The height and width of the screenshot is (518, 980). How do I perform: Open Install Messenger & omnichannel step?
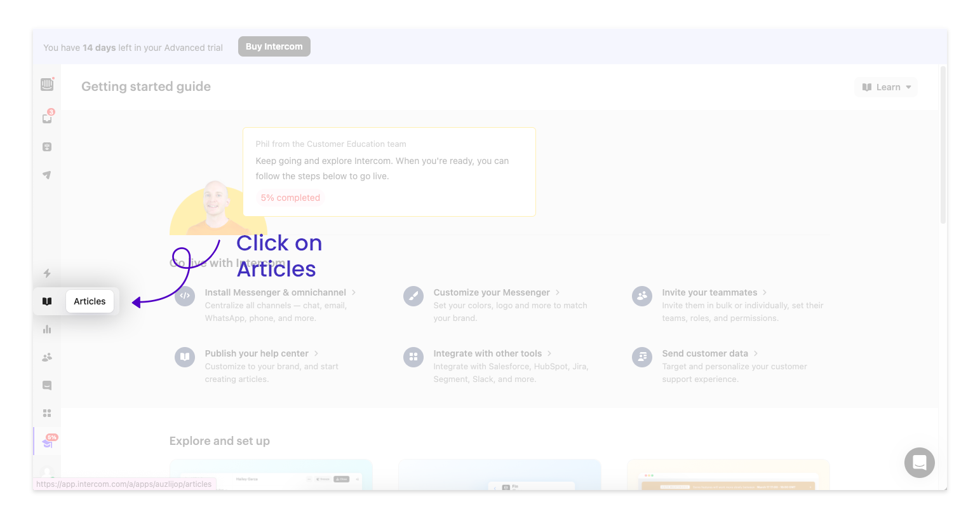pos(275,292)
